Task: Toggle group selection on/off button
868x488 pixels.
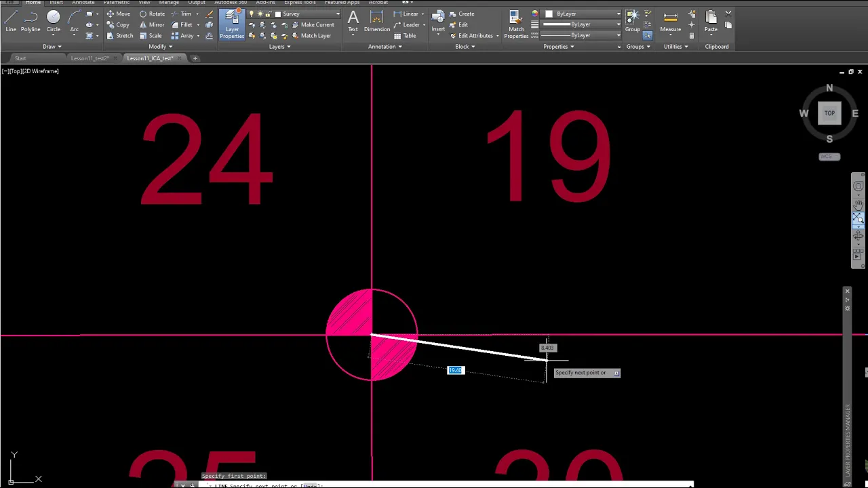Action: 648,35
